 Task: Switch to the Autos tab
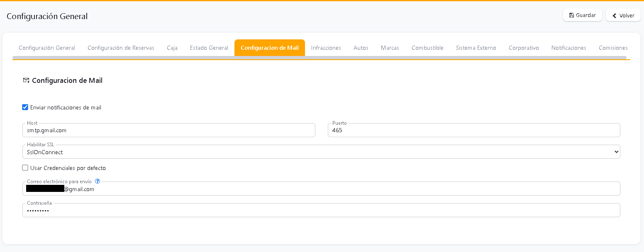tap(361, 48)
